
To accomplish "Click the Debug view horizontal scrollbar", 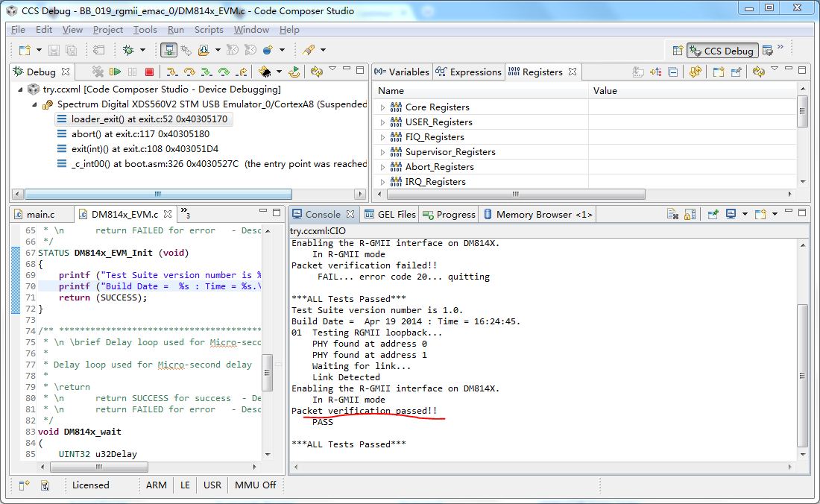I will point(158,194).
